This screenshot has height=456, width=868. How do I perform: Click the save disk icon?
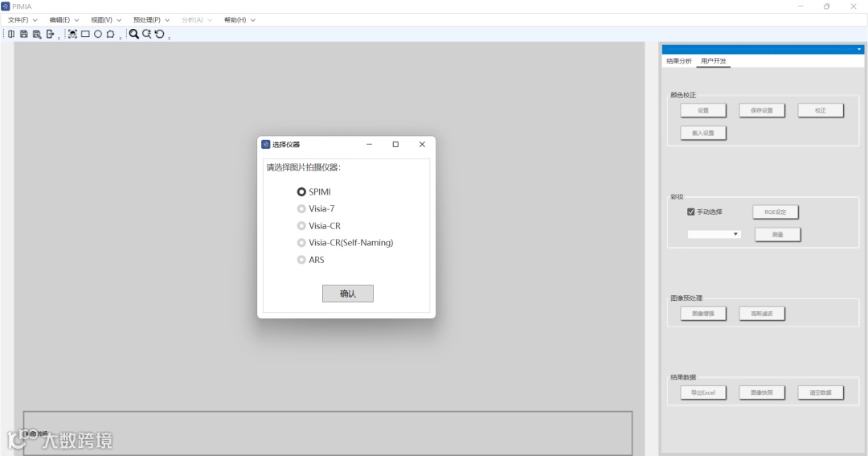(24, 34)
